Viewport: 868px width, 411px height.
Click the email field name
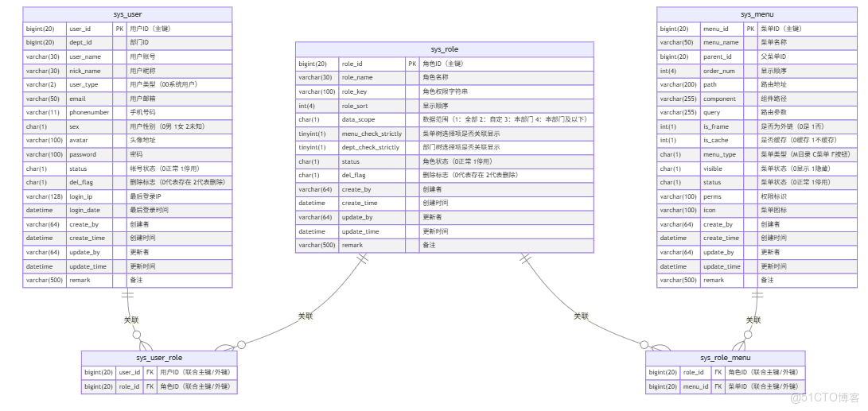[x=77, y=99]
